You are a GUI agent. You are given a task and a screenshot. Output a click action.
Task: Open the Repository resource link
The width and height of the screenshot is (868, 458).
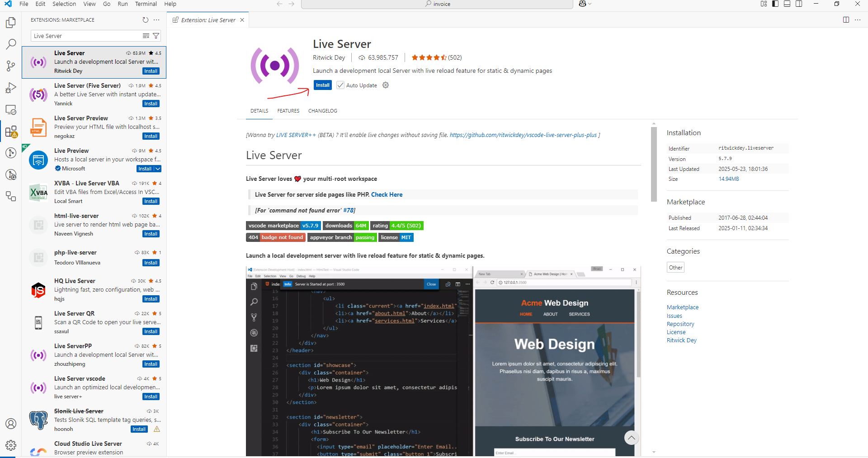pos(680,324)
